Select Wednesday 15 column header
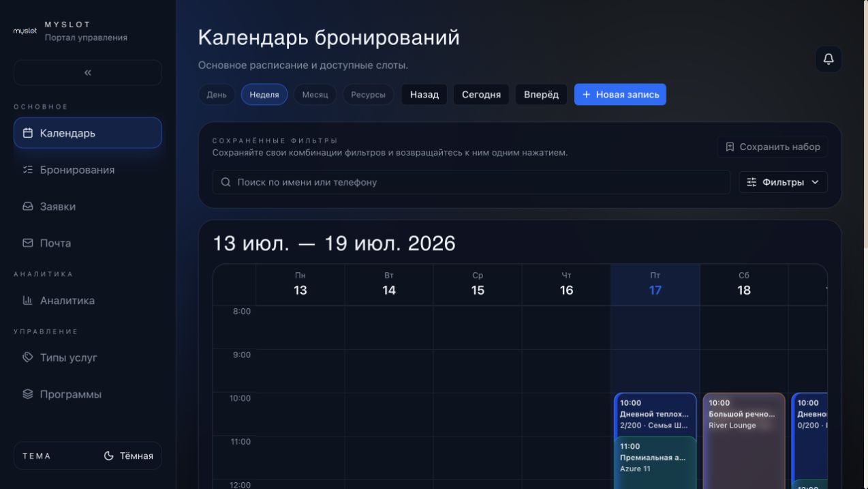 click(478, 284)
